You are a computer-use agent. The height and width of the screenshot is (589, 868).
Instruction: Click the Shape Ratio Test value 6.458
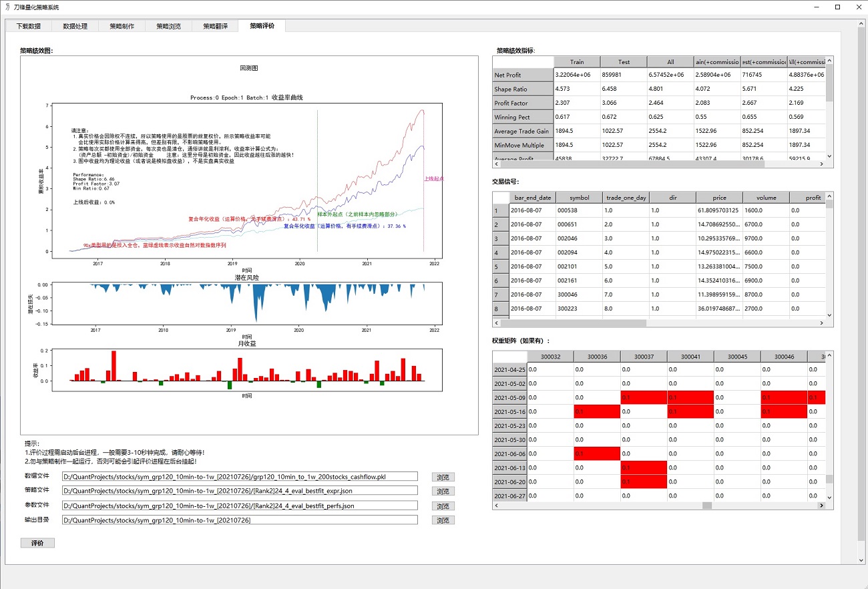point(624,89)
